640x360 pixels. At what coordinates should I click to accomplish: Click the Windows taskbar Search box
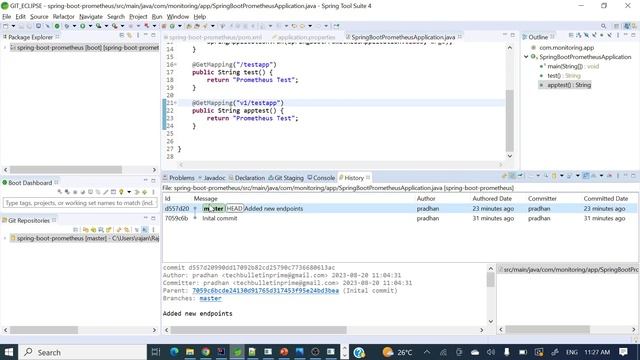tap(82, 352)
